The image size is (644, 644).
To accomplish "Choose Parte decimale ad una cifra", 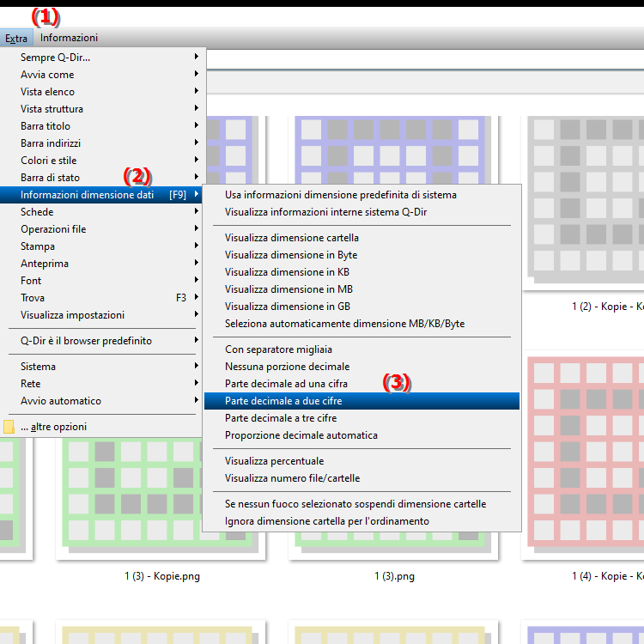I will pos(361,384).
